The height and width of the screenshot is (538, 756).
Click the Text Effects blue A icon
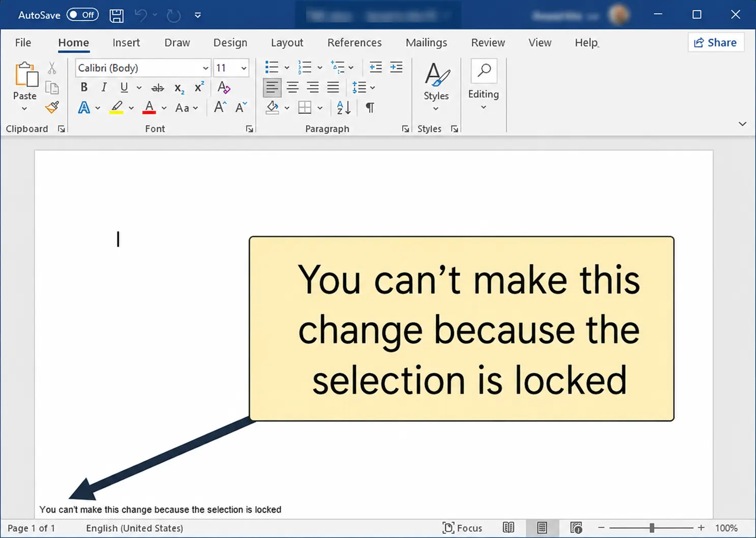click(84, 108)
